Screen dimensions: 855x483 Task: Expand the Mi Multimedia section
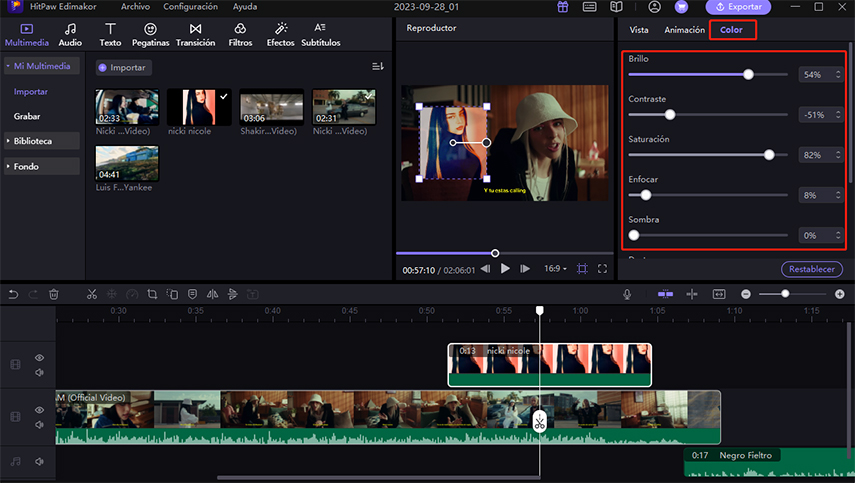tap(42, 66)
